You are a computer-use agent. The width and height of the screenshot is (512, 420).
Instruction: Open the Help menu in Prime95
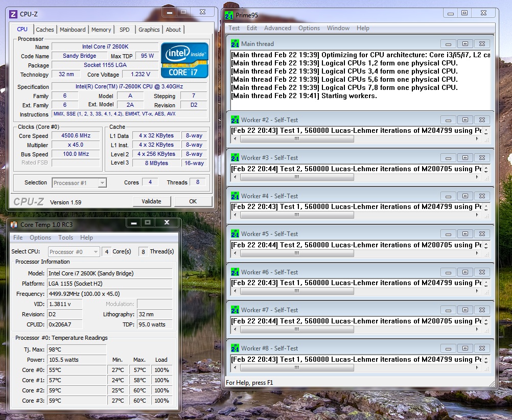pos(363,28)
